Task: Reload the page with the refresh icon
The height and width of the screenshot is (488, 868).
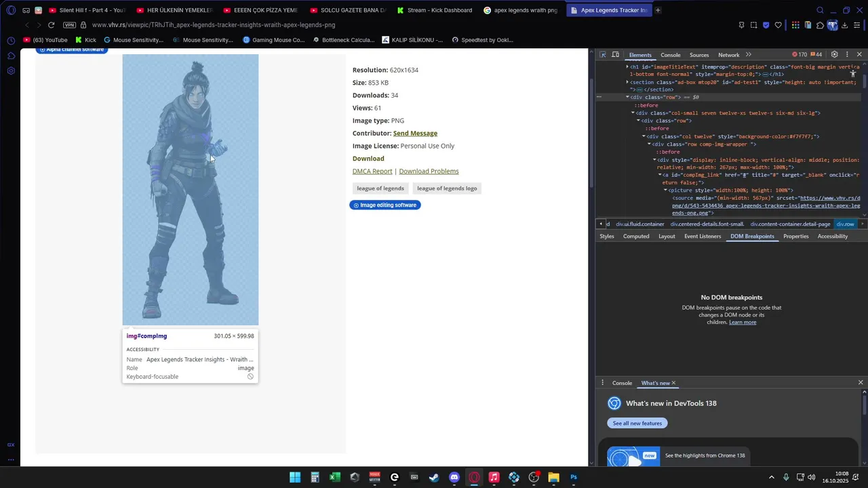Action: point(51,25)
